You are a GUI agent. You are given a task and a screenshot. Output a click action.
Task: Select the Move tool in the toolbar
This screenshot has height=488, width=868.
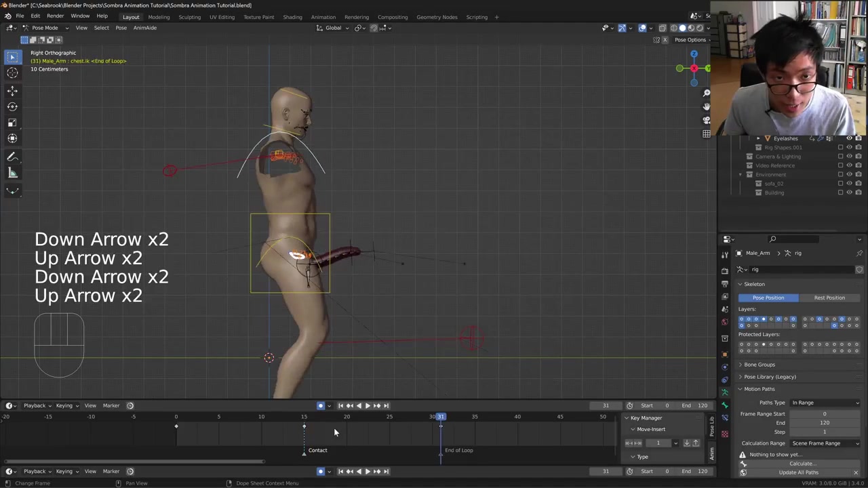coord(12,90)
